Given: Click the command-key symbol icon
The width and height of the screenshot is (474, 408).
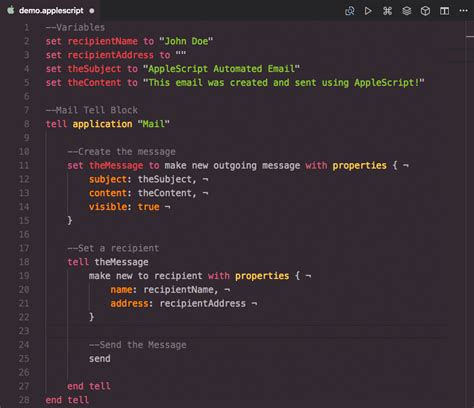Looking at the screenshot, I should [387, 11].
